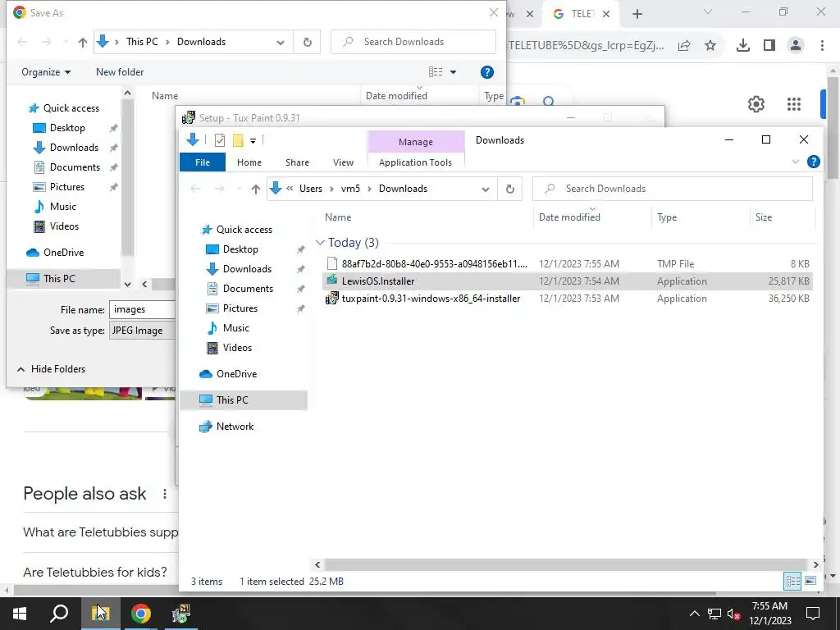Image resolution: width=840 pixels, height=630 pixels.
Task: Refresh the Save As dialog folder listing
Action: tap(307, 42)
